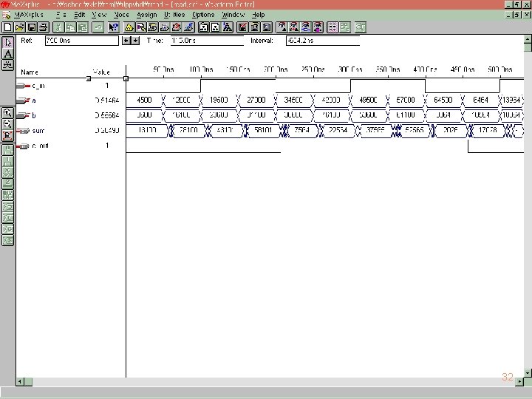This screenshot has height=399, width=532.
Task: Open the Options menu
Action: [203, 15]
